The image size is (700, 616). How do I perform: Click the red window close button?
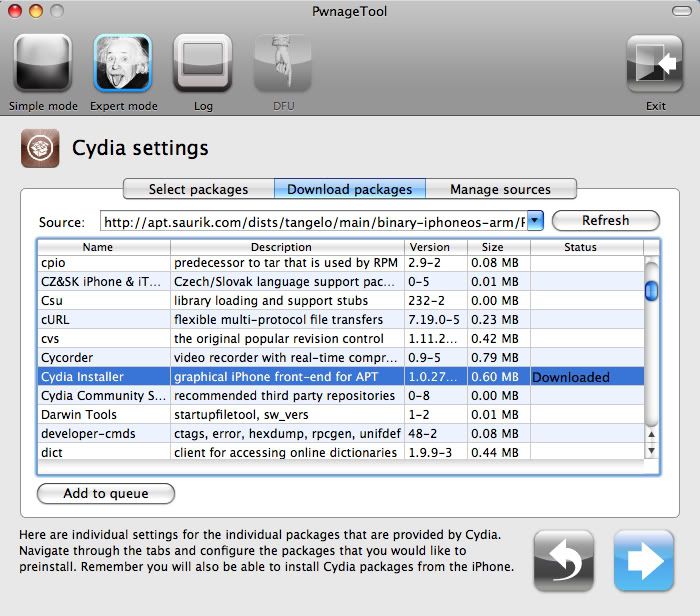pyautogui.click(x=15, y=11)
